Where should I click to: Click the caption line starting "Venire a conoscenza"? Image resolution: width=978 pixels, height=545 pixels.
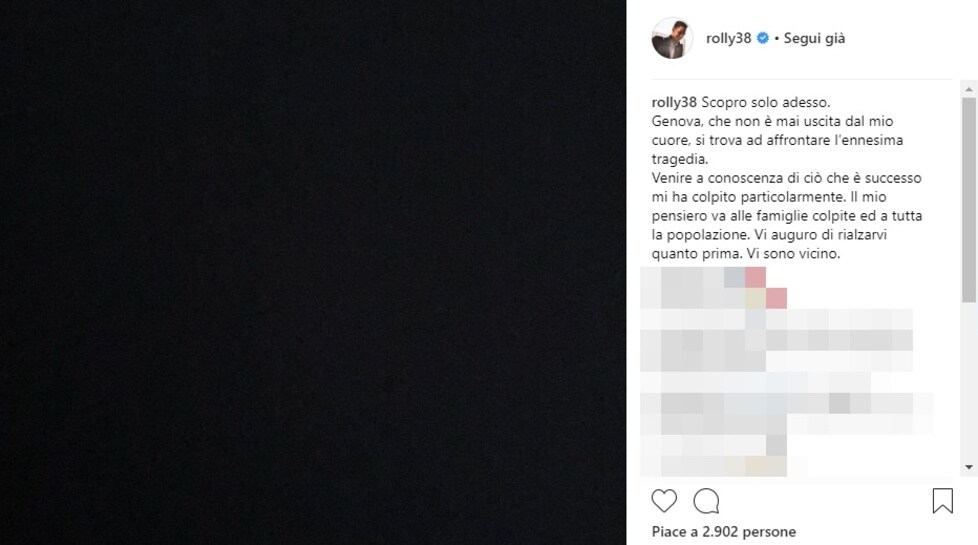[787, 178]
